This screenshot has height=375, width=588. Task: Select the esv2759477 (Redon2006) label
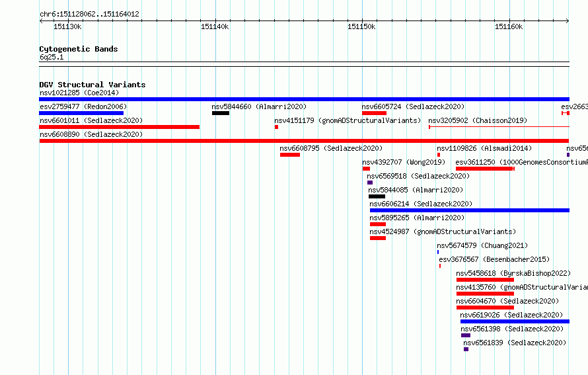click(x=83, y=106)
